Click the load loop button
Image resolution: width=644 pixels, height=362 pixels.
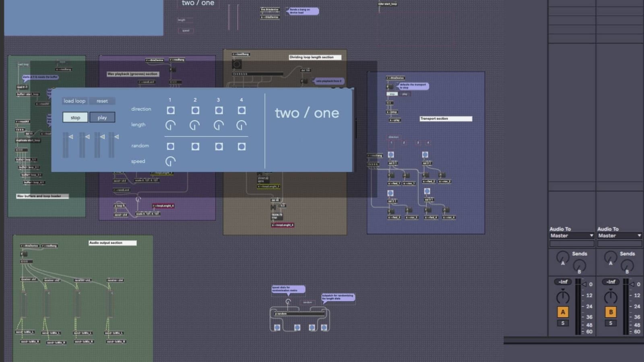point(74,101)
